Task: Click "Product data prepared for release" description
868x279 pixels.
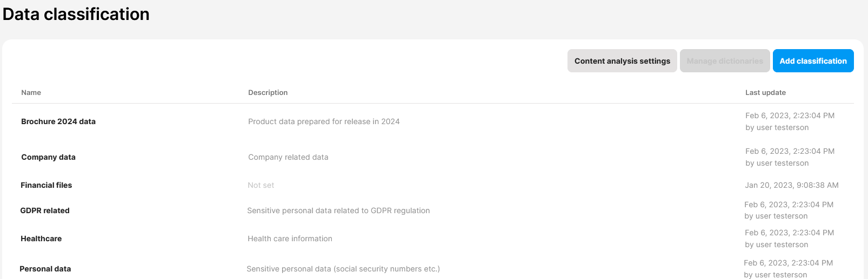Action: tap(324, 121)
